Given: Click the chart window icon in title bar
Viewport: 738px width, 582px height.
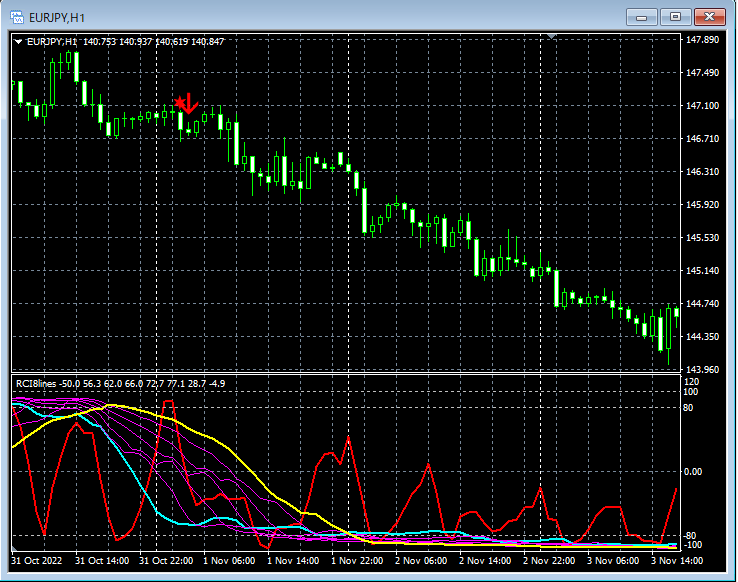Looking at the screenshot, I should 18,17.
